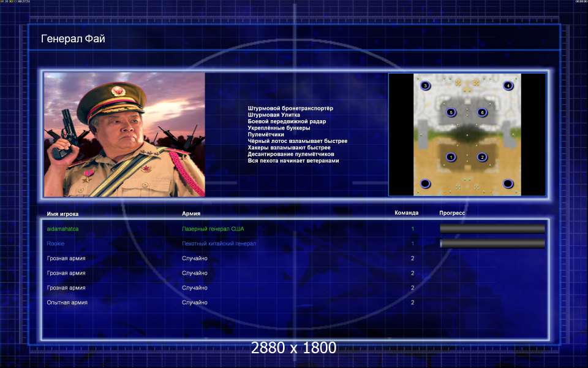Select player name "Rookie"
This screenshot has width=588, height=368.
pos(56,243)
